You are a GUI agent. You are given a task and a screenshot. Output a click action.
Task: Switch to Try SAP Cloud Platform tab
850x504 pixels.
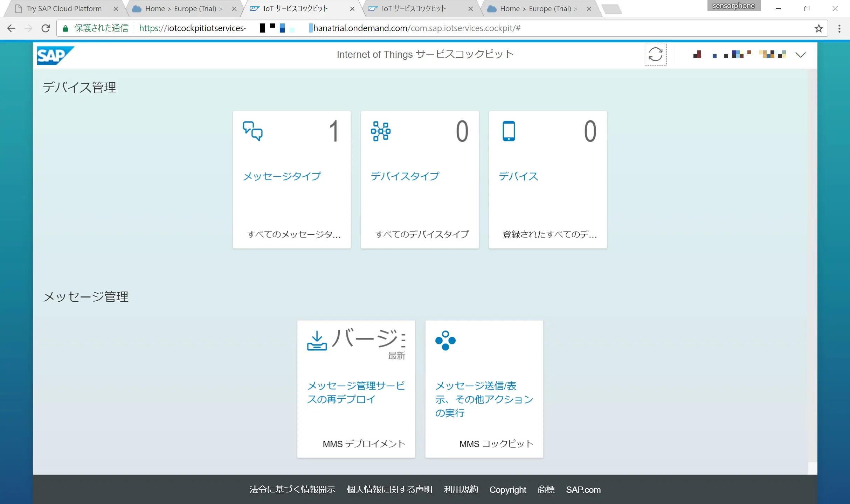[64, 9]
